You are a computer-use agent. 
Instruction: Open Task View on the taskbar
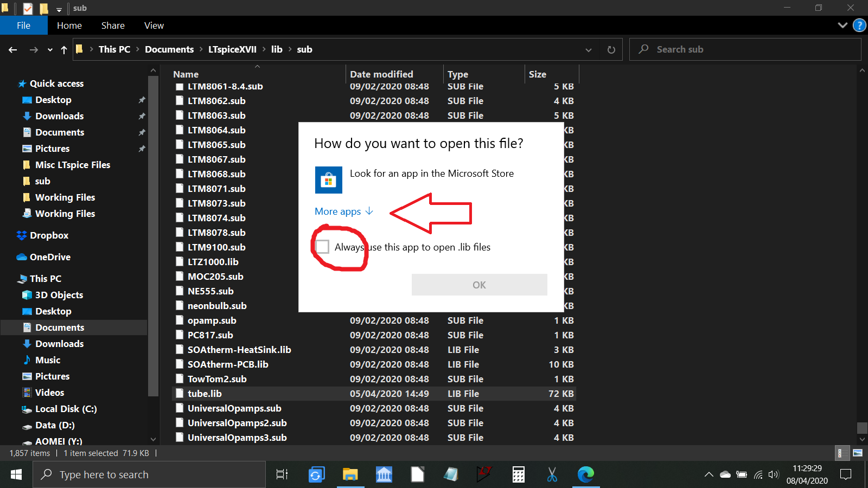coord(282,474)
